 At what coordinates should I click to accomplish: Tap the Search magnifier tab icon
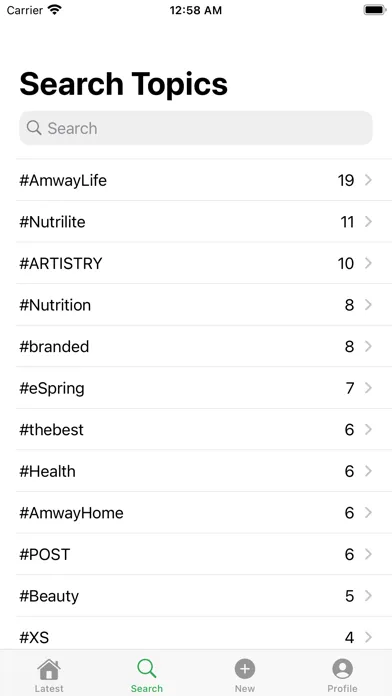(147, 668)
